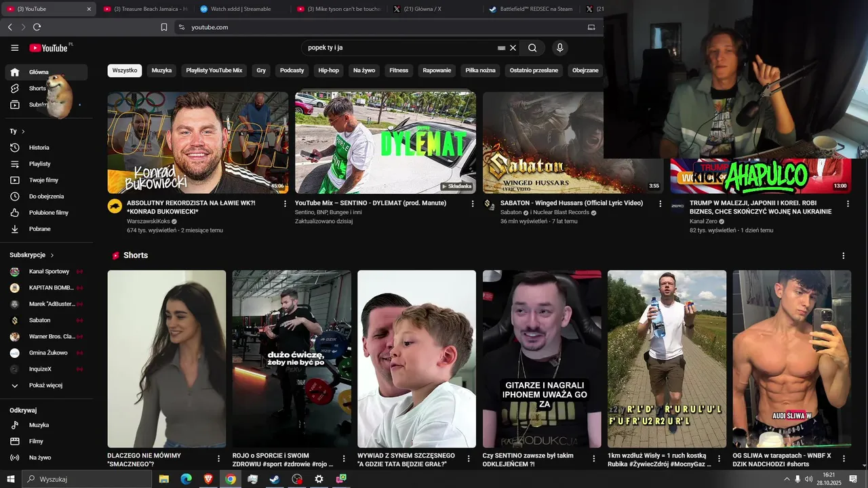
Task: Expand the Ty section chevron
Action: [x=23, y=131]
